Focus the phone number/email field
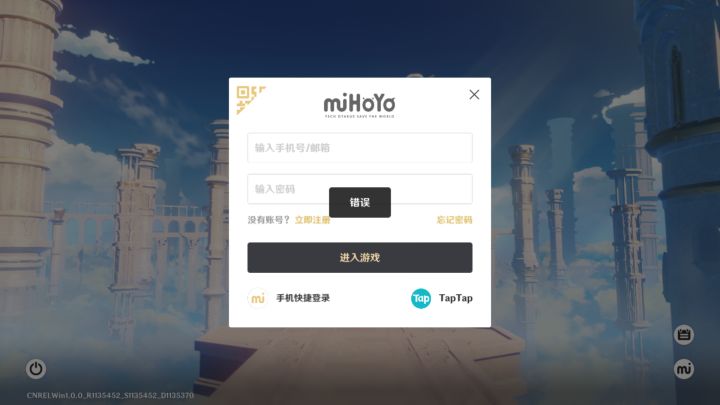Screen dimensions: 720x405 pyautogui.click(x=360, y=147)
